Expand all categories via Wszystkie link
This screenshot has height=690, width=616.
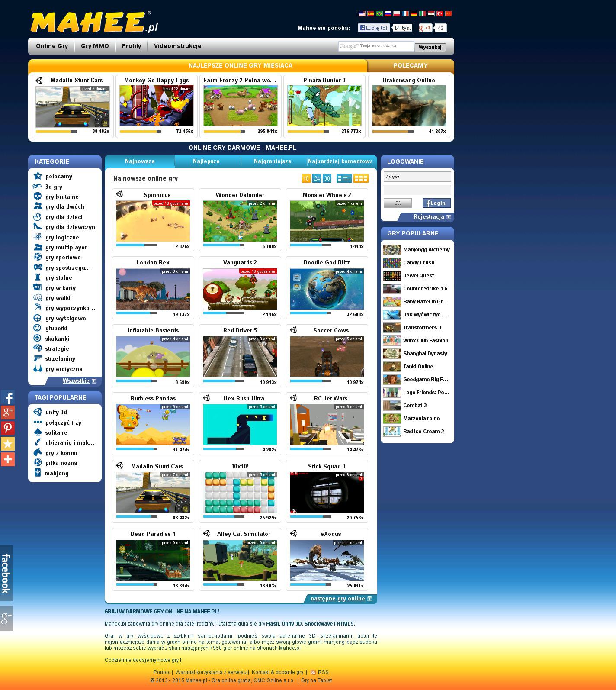76,381
